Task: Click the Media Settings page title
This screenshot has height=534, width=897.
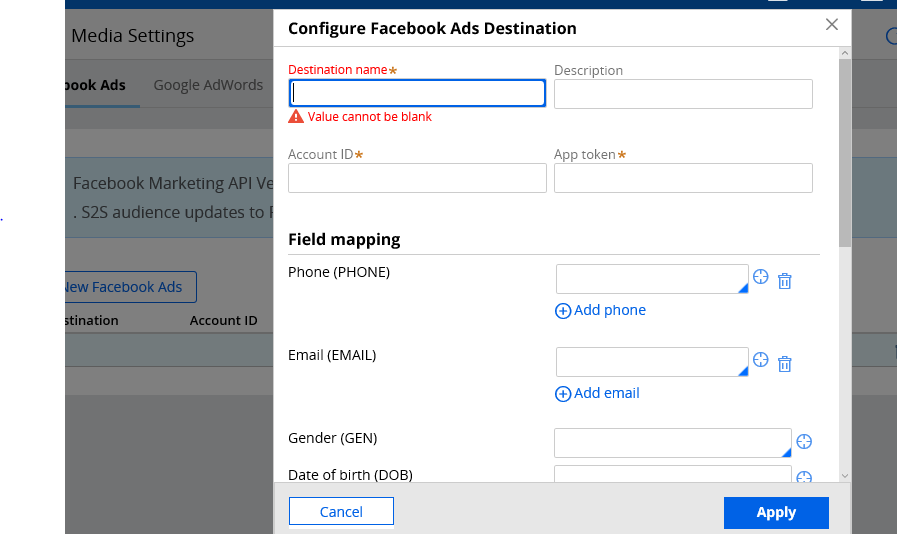Action: pos(133,36)
